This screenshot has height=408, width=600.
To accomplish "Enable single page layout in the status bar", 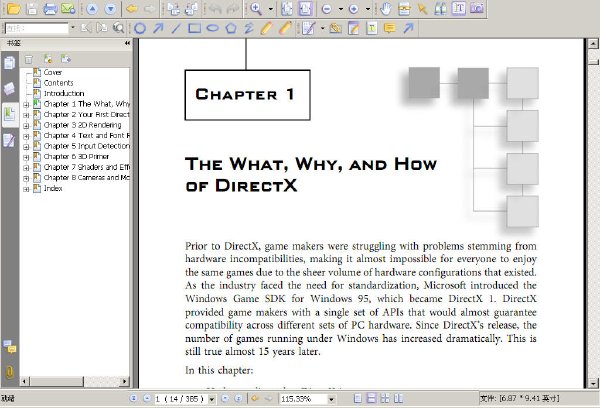I will [x=357, y=399].
